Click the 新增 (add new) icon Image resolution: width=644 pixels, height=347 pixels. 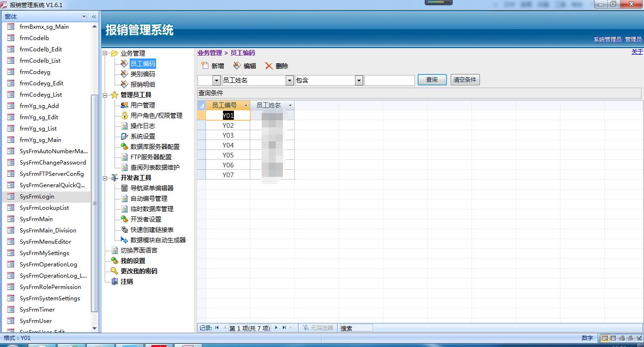tap(205, 66)
